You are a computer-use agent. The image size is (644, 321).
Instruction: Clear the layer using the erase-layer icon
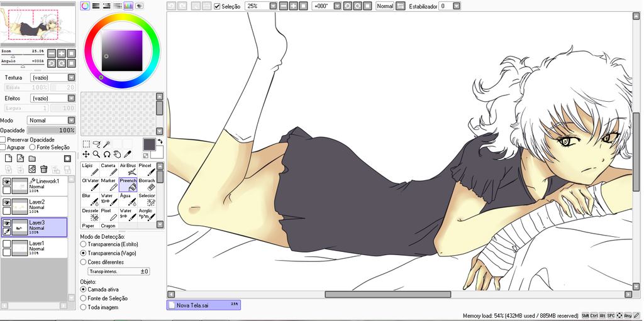(x=32, y=169)
